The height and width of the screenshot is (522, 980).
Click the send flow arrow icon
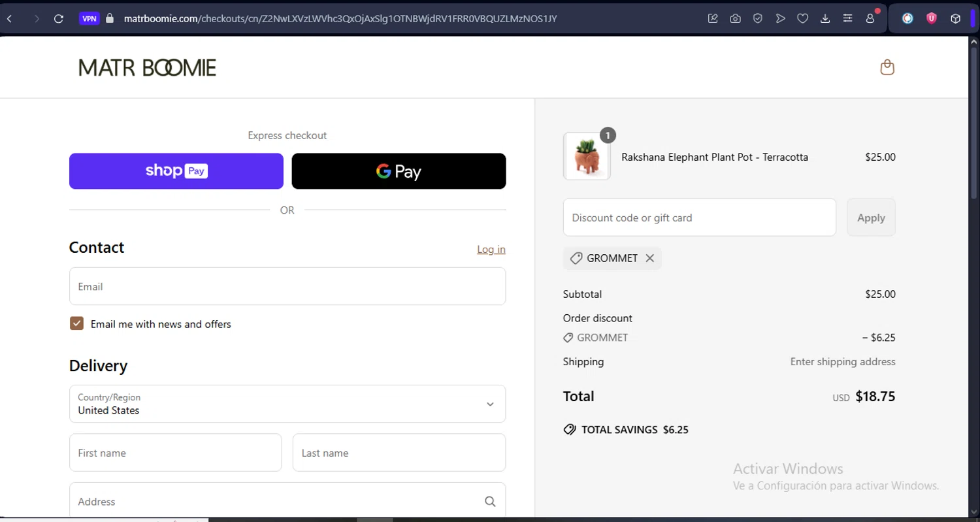[780, 19]
